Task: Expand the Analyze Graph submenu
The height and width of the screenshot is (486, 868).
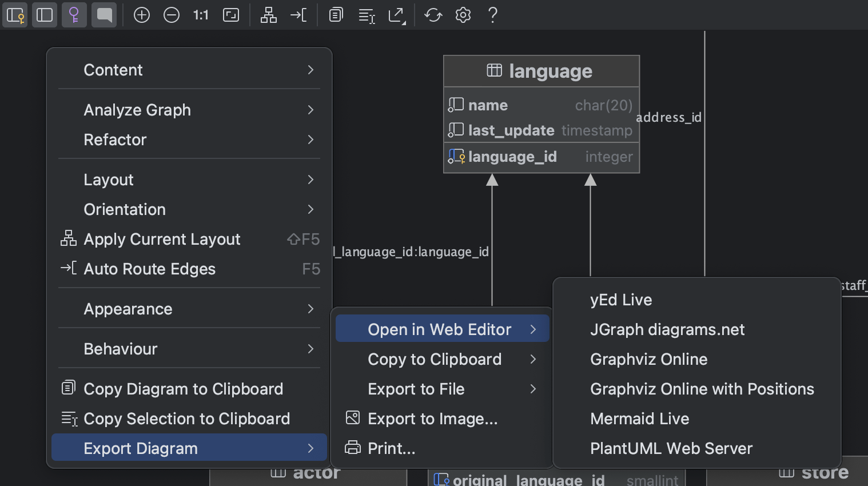Action: [x=137, y=110]
